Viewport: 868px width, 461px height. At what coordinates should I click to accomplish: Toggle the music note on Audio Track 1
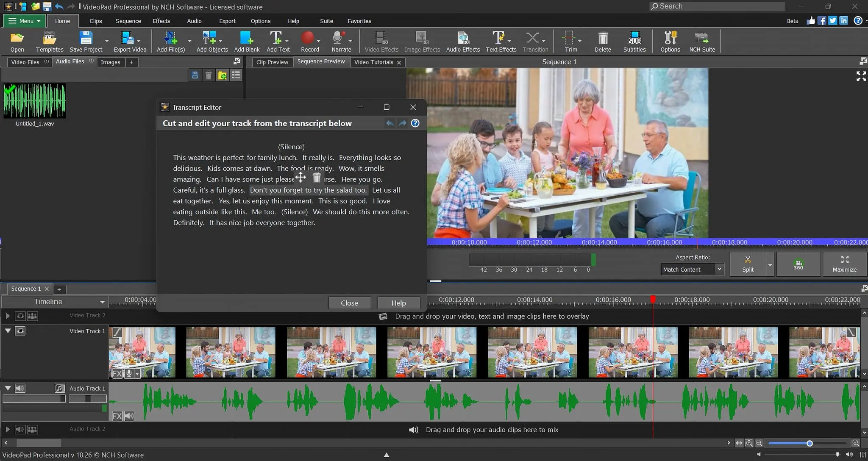point(60,388)
